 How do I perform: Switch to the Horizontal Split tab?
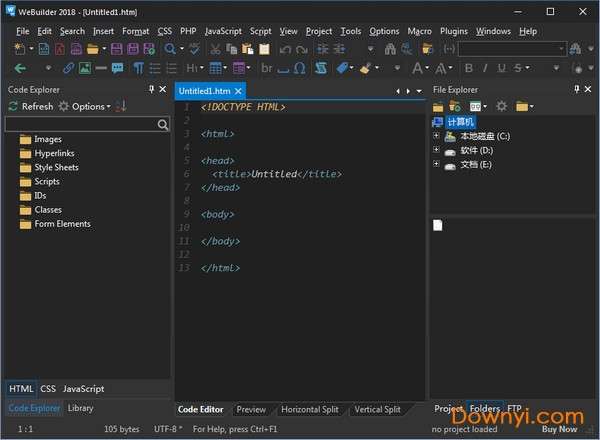(x=309, y=409)
